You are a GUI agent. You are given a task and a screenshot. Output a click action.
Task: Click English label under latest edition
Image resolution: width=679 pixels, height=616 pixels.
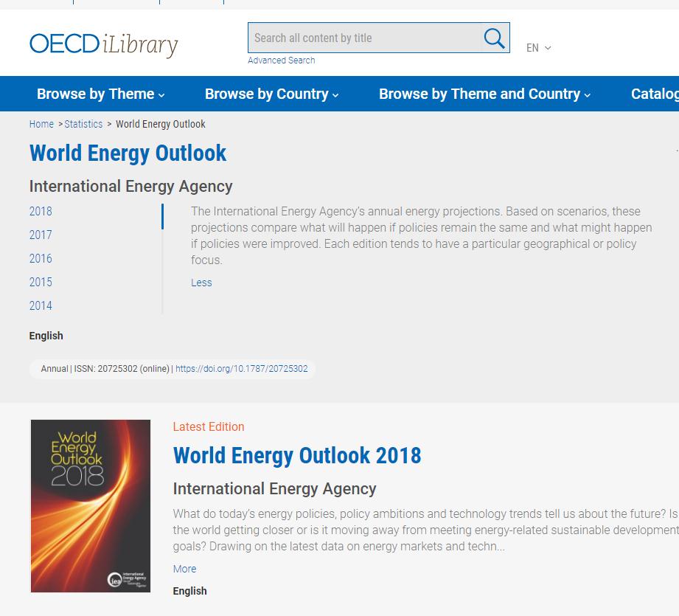click(189, 591)
